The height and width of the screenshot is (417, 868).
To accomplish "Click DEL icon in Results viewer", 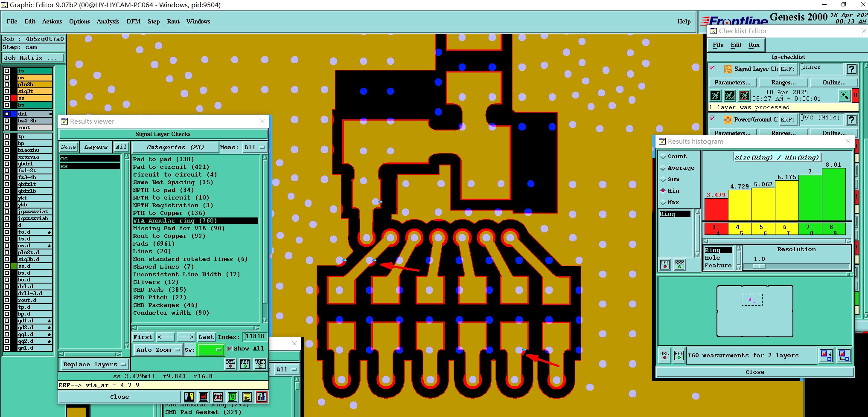I will (x=230, y=364).
